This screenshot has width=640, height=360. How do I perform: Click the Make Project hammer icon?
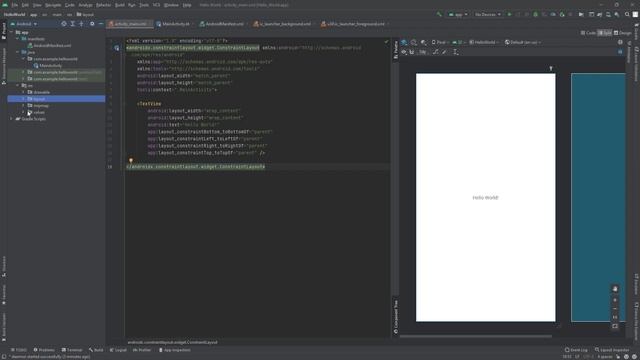point(439,14)
